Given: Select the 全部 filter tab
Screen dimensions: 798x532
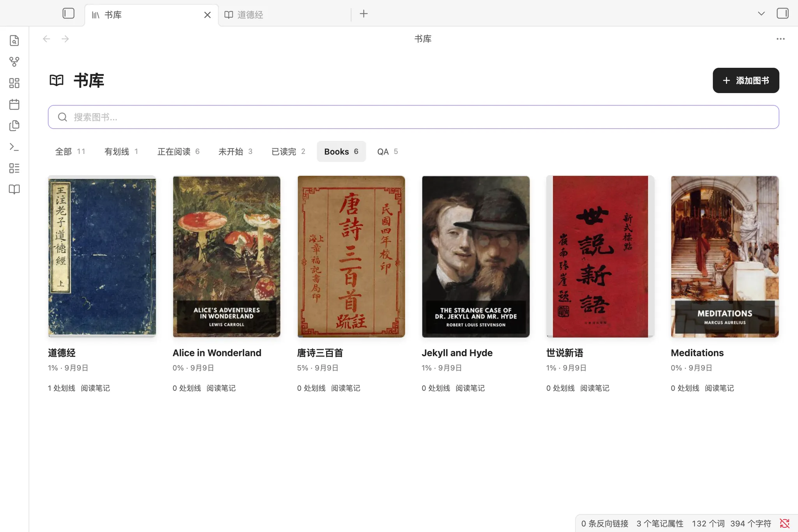Looking at the screenshot, I should (70, 152).
